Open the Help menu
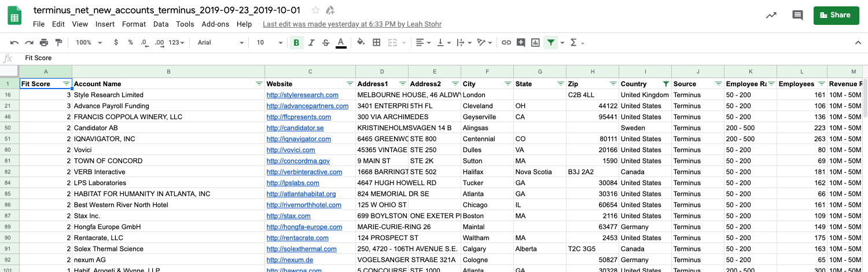The height and width of the screenshot is (272, 868). pyautogui.click(x=244, y=24)
